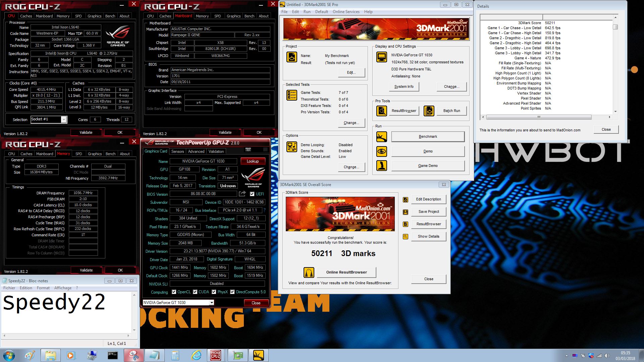This screenshot has width=644, height=362.
Task: Open Command Prompt taskbar icon
Action: pyautogui.click(x=112, y=355)
